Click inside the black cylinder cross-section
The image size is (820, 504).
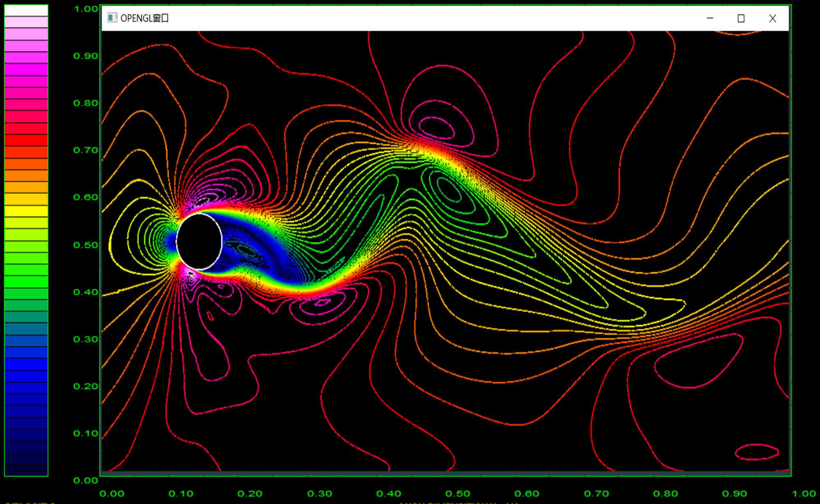coord(199,241)
